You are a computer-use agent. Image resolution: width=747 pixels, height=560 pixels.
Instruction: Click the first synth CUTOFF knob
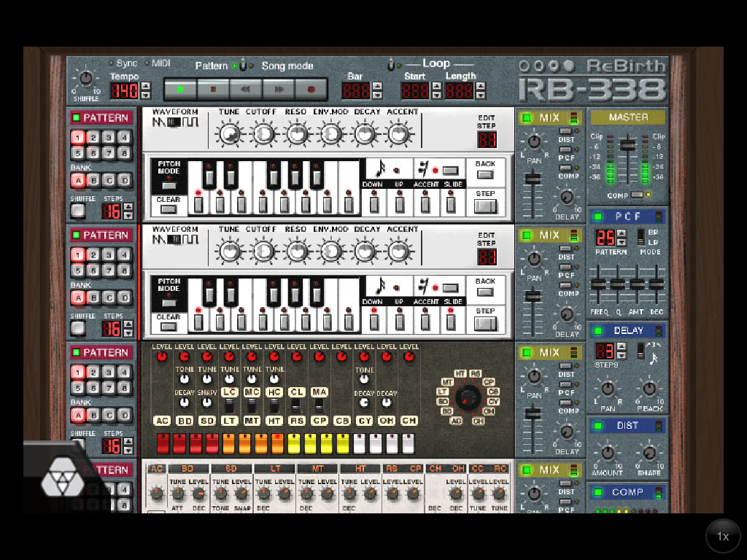tap(262, 134)
